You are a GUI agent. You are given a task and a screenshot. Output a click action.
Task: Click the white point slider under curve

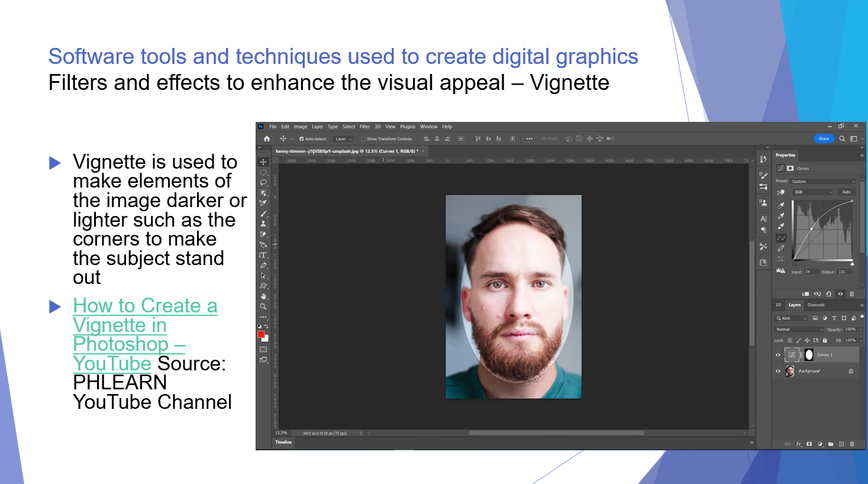click(852, 264)
